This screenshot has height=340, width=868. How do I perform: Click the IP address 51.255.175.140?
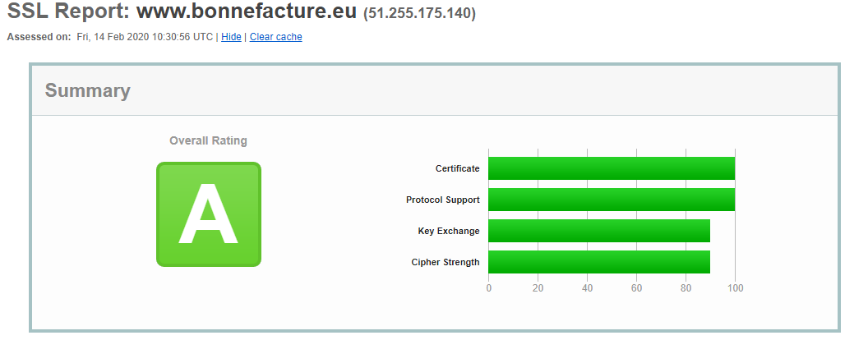[x=419, y=14]
